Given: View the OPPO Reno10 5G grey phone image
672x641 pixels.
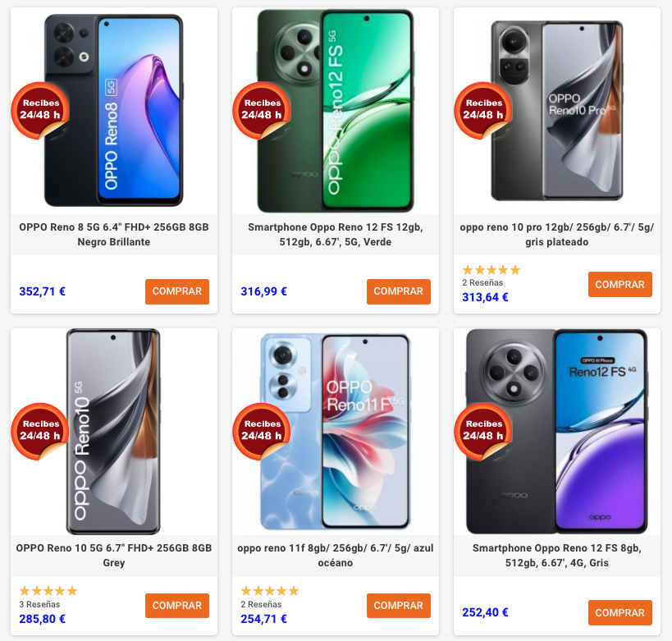Looking at the screenshot, I should (113, 432).
